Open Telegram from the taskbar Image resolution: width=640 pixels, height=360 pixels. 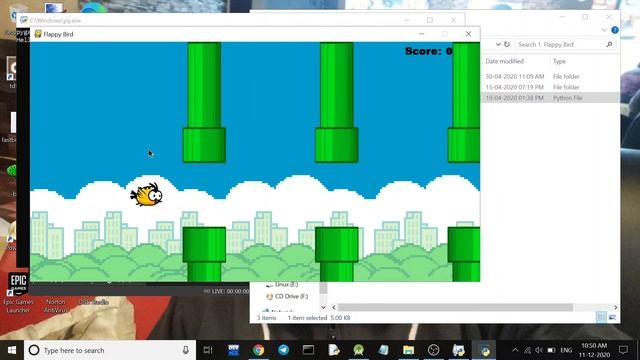(283, 350)
